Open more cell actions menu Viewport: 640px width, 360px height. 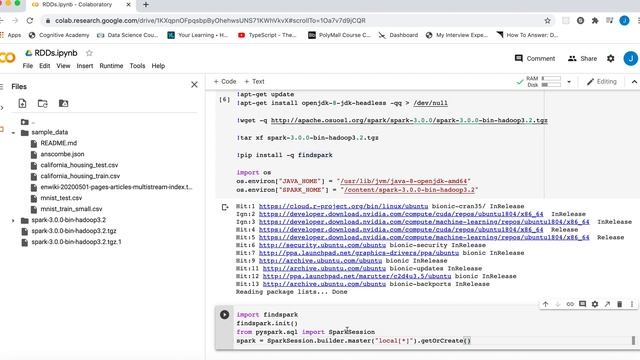tap(632, 304)
